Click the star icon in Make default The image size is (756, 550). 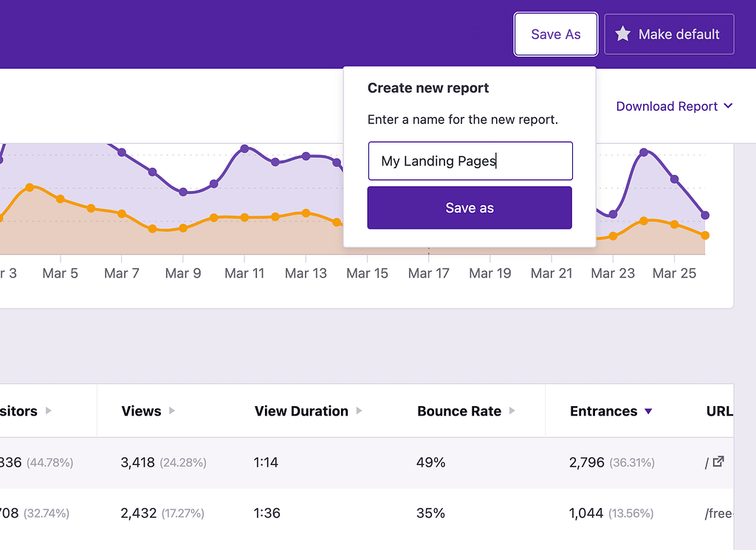click(623, 34)
